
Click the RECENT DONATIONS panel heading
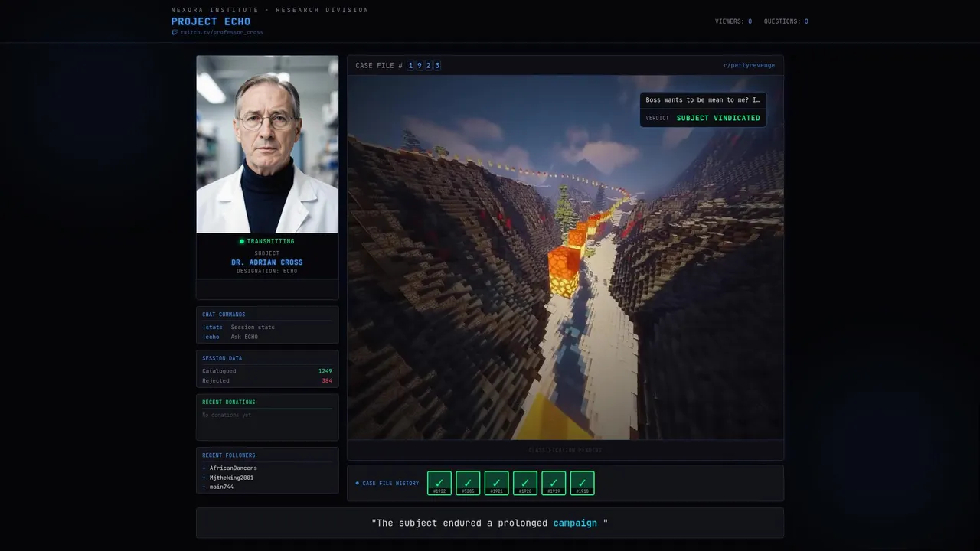[x=229, y=402]
